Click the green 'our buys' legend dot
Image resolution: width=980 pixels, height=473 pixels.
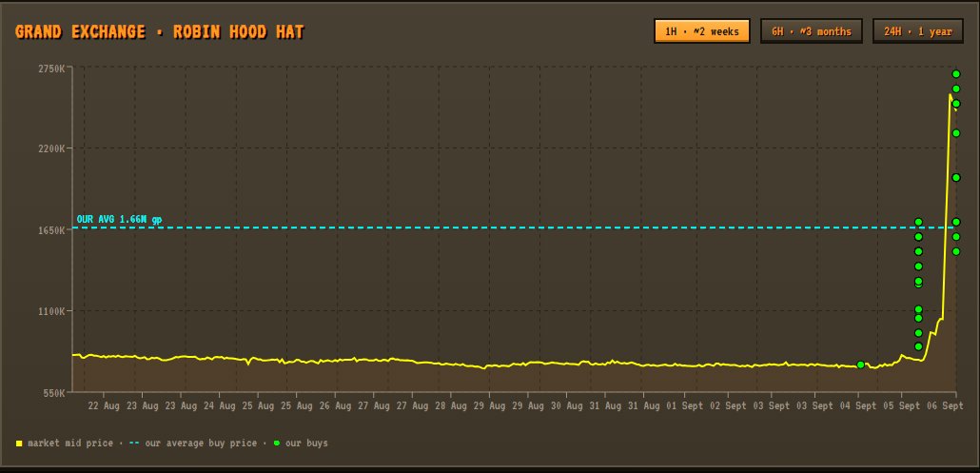point(276,443)
